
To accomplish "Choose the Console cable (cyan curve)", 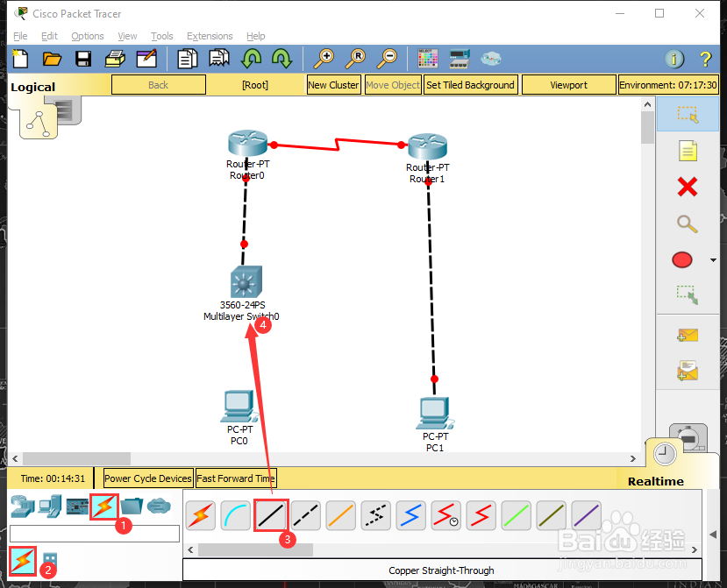I will coord(236,515).
